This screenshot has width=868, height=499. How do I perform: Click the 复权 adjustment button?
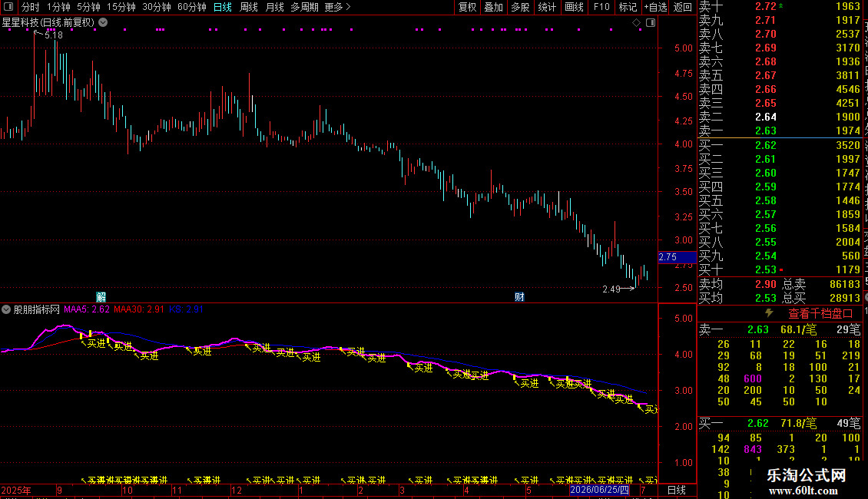pyautogui.click(x=467, y=7)
